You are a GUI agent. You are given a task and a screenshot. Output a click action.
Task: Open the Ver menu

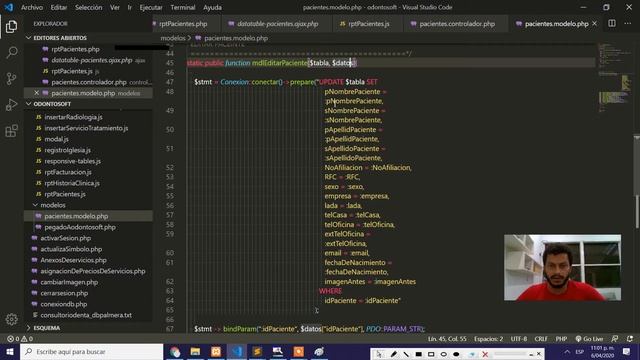point(115,7)
